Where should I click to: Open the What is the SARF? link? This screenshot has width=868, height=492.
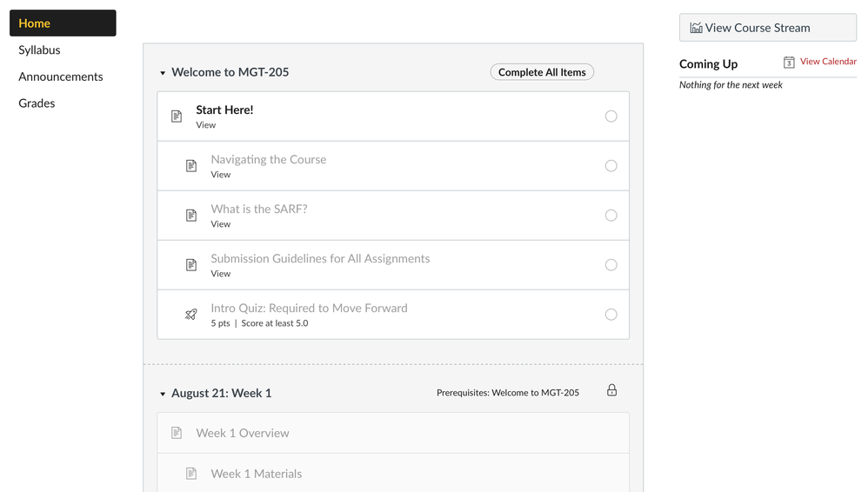(x=259, y=209)
